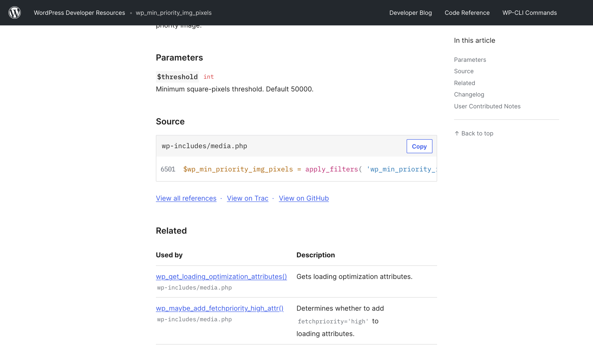Jump to Parameters in article sidebar
Viewport: 593px width, 364px height.
470,60
